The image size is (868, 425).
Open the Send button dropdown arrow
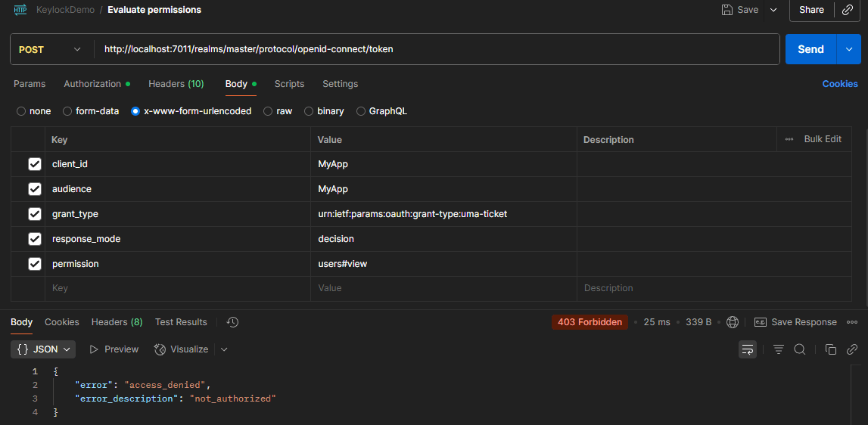(848, 49)
